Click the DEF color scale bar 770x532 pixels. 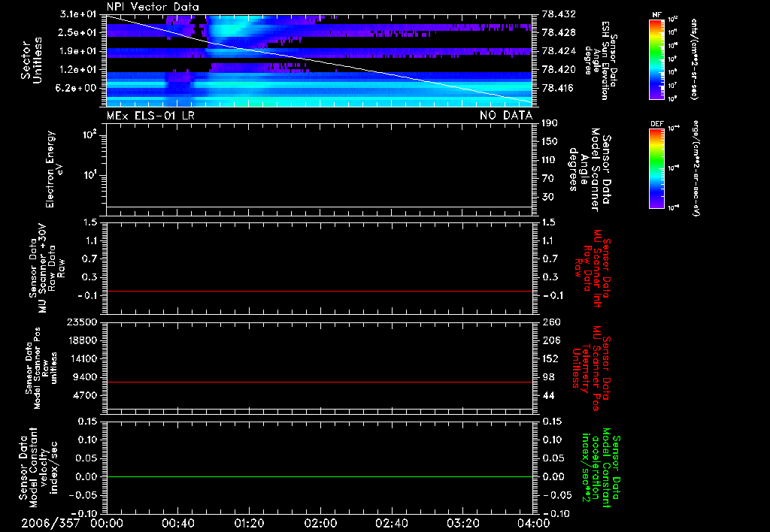coord(656,168)
